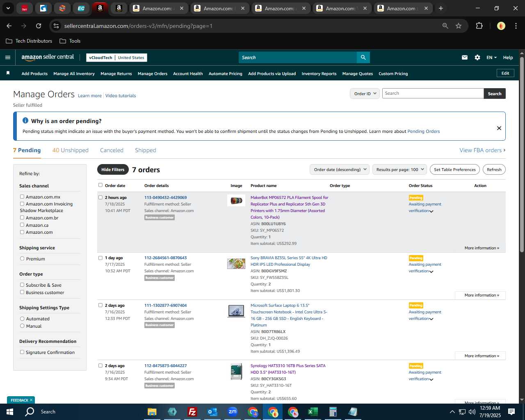The image size is (525, 420).
Task: Check the Subscribe & Save filter
Action: pyautogui.click(x=22, y=285)
